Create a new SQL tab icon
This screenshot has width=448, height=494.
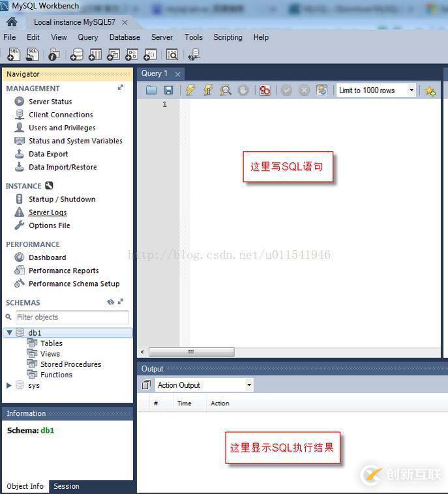coord(14,55)
